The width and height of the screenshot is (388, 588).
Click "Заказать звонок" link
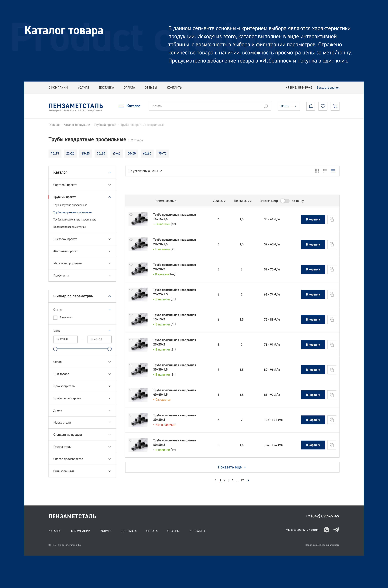tap(328, 88)
